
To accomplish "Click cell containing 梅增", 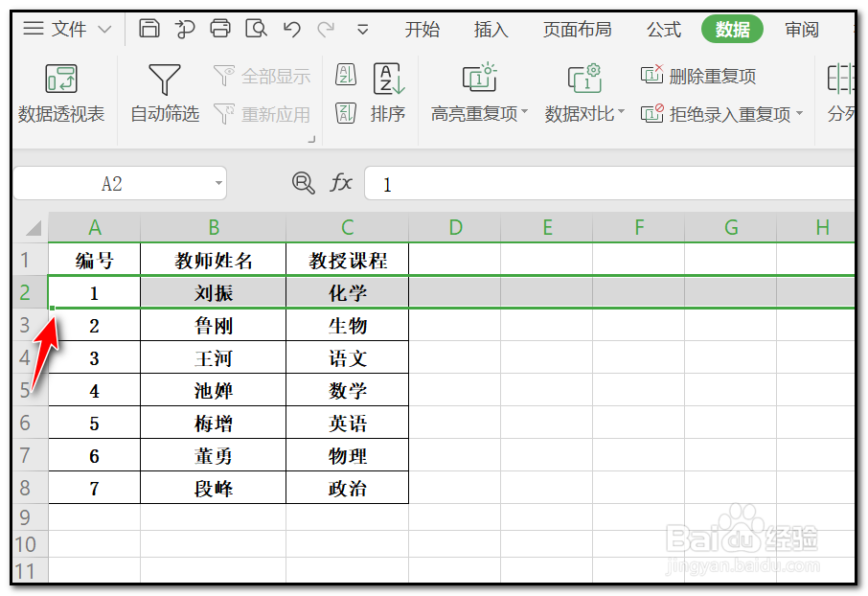I will coord(213,424).
